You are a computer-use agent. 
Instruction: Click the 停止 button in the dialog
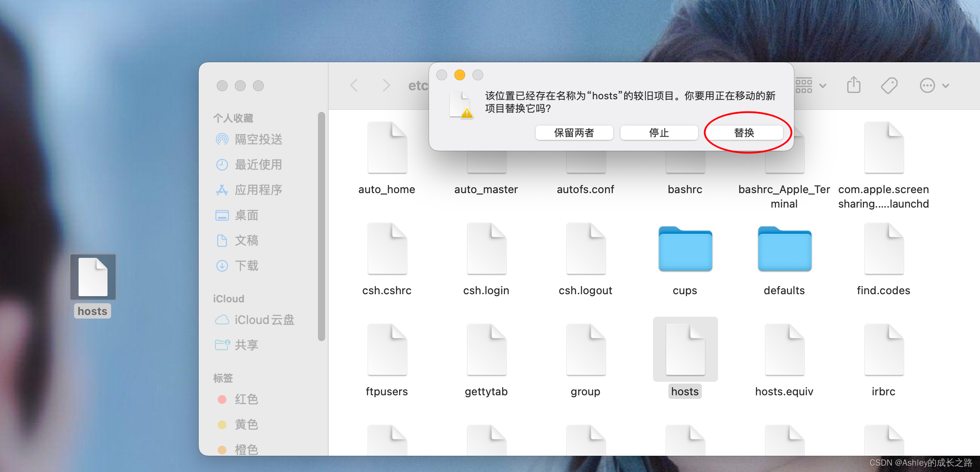pyautogui.click(x=659, y=132)
